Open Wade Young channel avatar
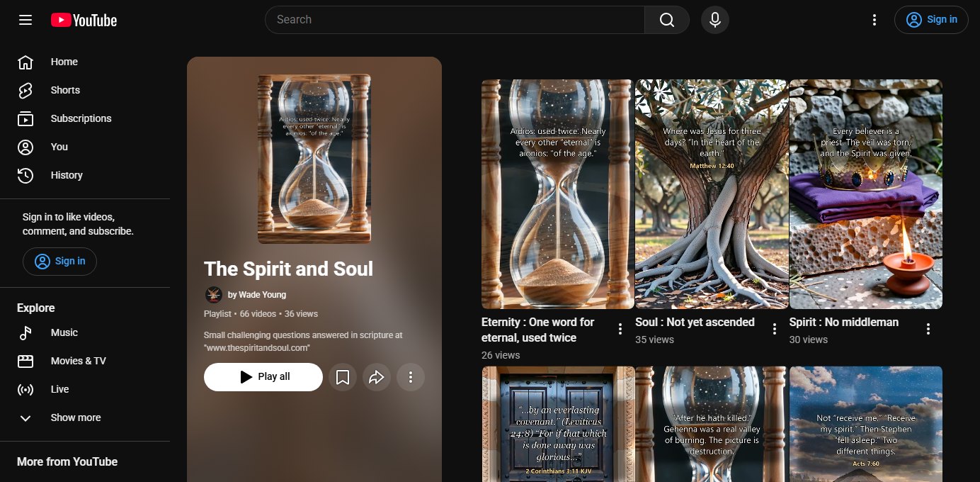This screenshot has width=980, height=482. tap(213, 295)
